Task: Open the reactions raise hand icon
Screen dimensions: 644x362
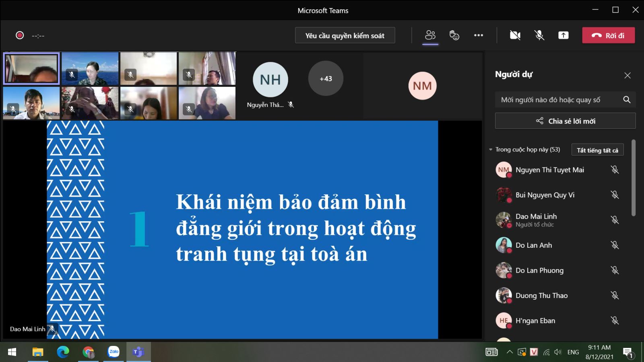Action: pyautogui.click(x=454, y=35)
